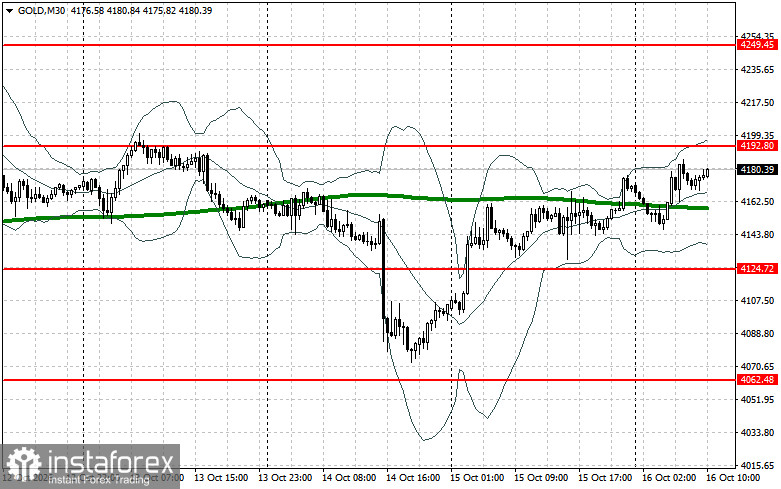Click the 16 Oct 02:00 time label
Viewport: 781px width, 489px height.
tap(668, 478)
